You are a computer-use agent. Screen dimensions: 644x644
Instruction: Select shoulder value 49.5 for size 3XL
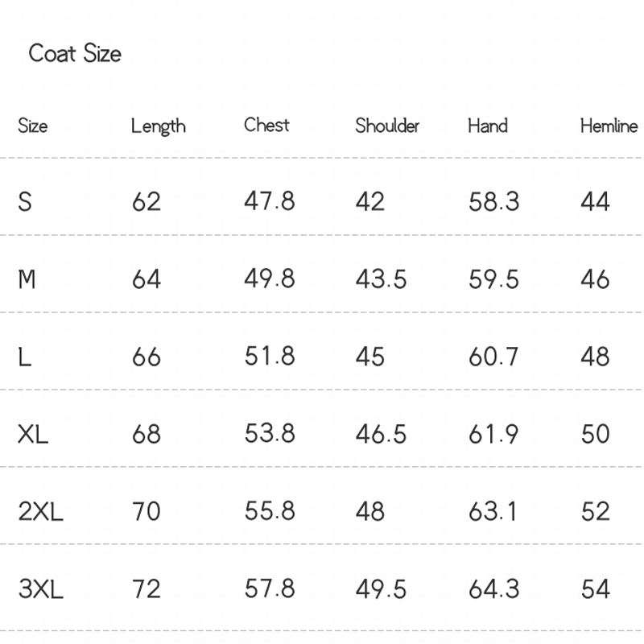(381, 589)
